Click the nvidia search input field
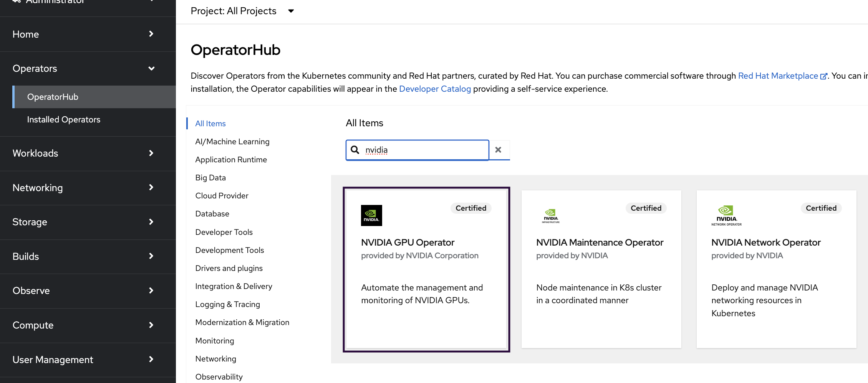The width and height of the screenshot is (868, 383). click(422, 150)
